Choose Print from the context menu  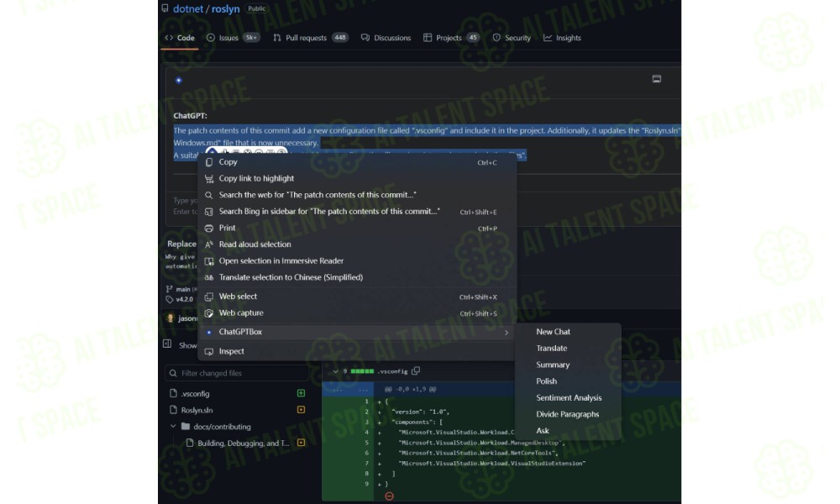point(357,228)
